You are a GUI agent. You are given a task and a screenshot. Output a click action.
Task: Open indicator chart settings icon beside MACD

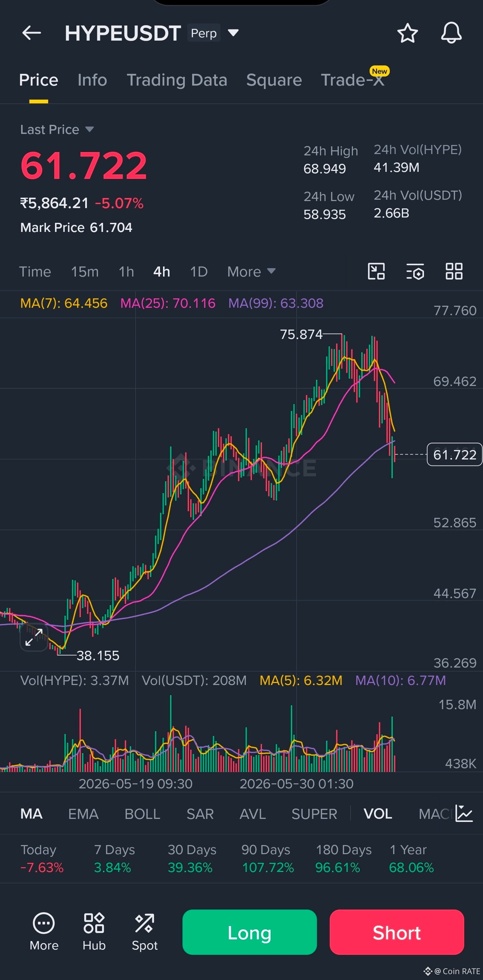464,814
